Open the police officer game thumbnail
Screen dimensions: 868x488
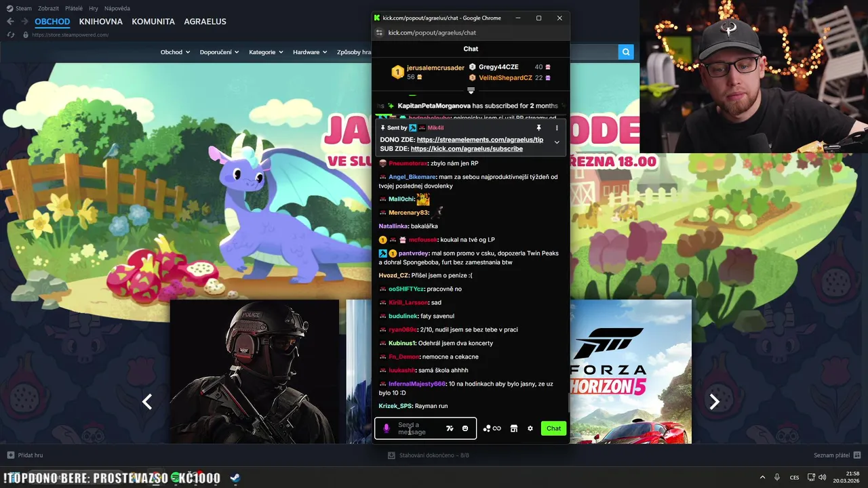pos(254,371)
